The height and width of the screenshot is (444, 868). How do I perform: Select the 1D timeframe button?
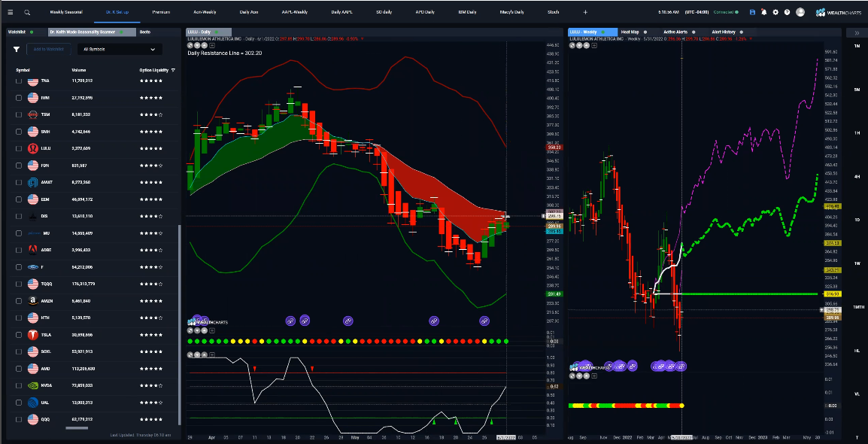857,220
